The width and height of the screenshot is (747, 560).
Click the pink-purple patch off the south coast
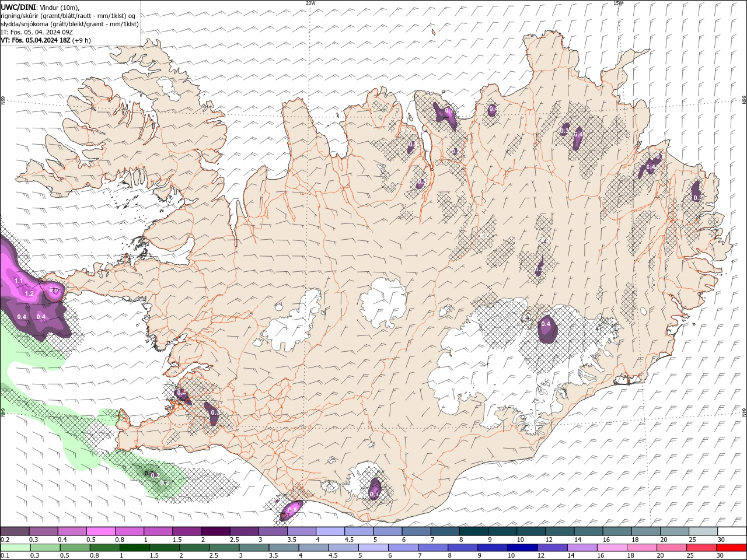[x=291, y=510]
